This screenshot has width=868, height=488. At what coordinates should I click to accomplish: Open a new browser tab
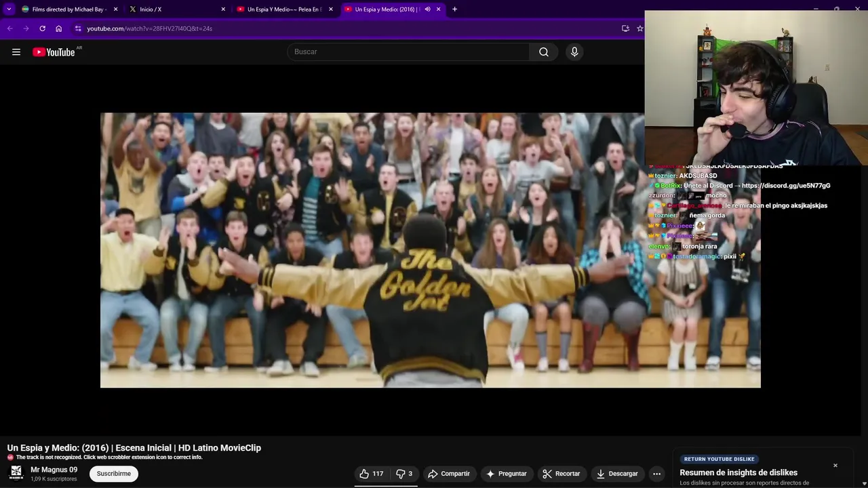click(454, 9)
